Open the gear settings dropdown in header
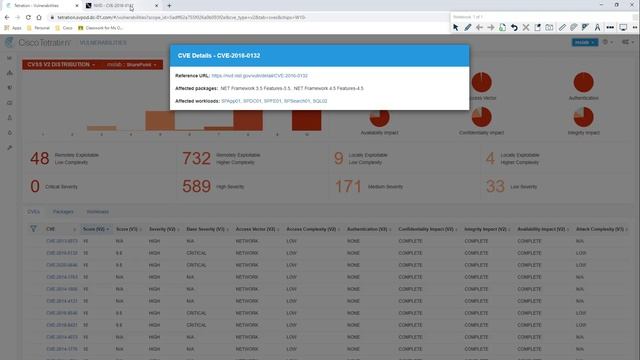This screenshot has width=640, height=360. tap(607, 42)
